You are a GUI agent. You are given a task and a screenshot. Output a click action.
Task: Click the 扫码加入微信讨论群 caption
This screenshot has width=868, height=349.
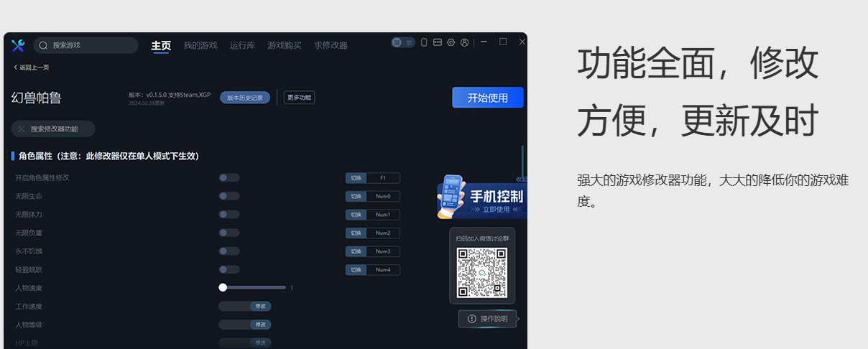[x=482, y=238]
